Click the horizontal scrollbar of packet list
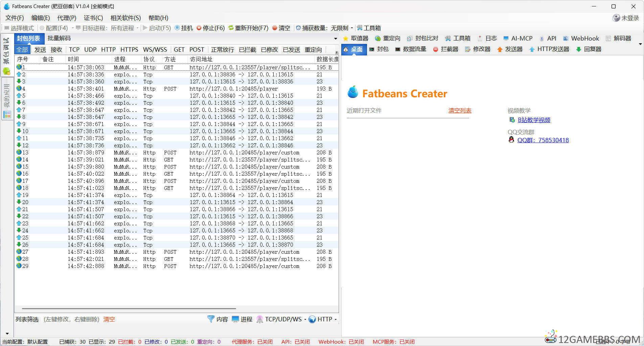Viewport: 644px width, 346px height. pos(129,308)
